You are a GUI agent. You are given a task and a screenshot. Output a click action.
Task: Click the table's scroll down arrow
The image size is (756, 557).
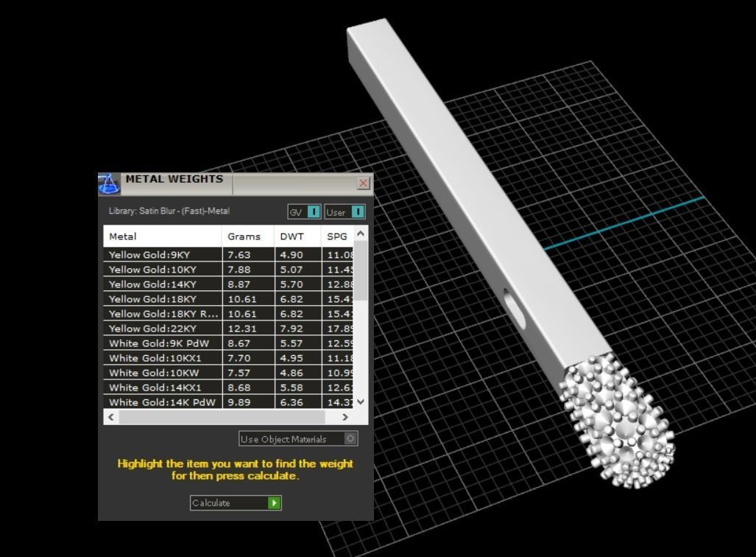(x=361, y=402)
